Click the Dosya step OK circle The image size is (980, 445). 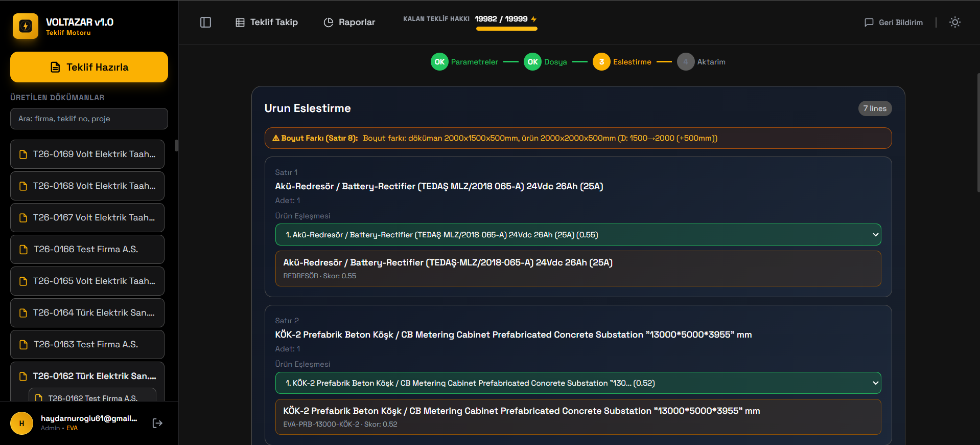pyautogui.click(x=532, y=62)
